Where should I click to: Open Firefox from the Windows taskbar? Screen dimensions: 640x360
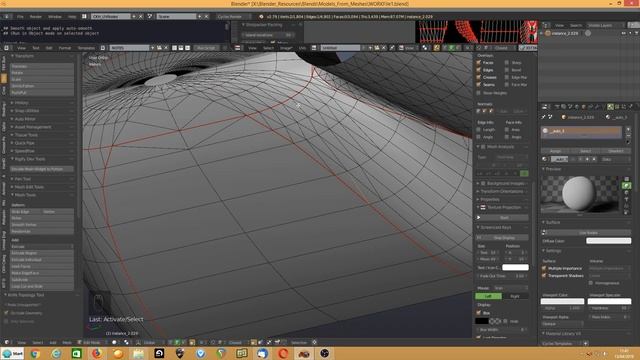coord(96,353)
